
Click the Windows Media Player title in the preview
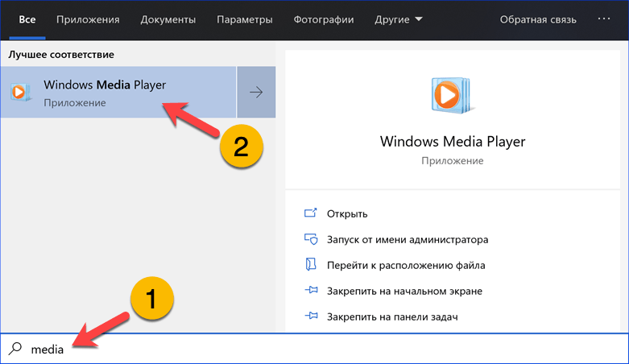tap(453, 142)
